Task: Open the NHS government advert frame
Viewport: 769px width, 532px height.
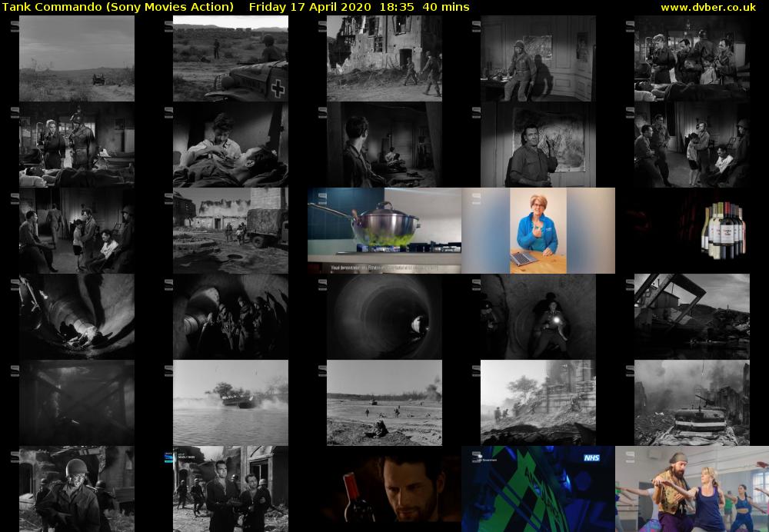Action: (x=538, y=489)
